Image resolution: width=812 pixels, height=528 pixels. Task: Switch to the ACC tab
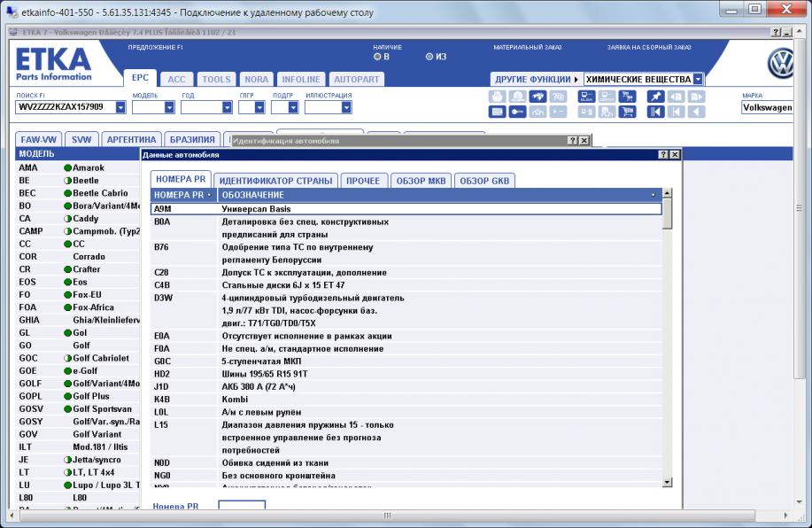(x=176, y=79)
